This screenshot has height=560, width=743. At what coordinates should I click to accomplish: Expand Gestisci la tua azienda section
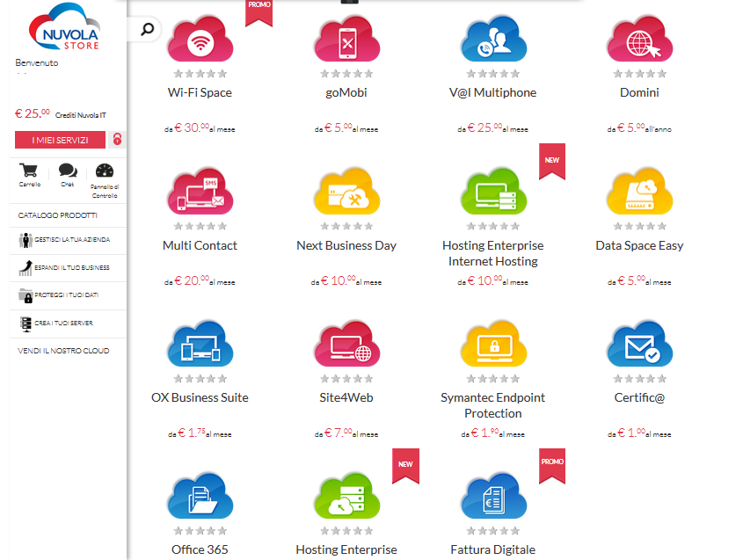click(66, 240)
